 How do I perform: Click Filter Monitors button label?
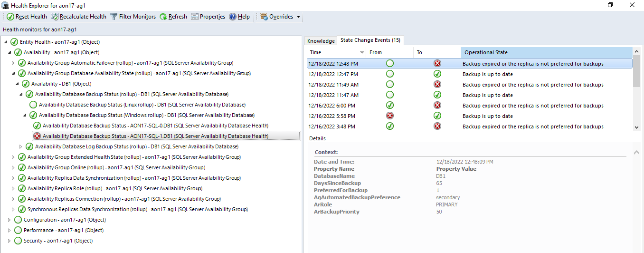(137, 17)
